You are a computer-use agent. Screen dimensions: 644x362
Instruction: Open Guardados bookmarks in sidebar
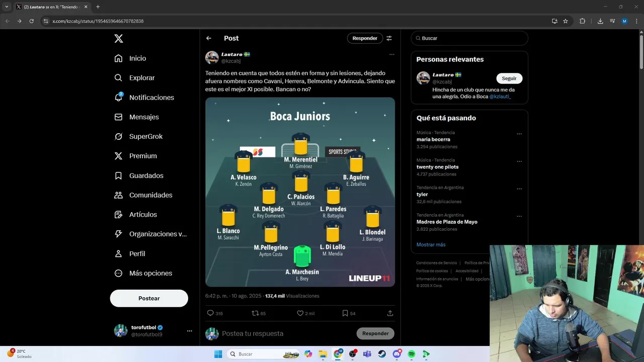tap(139, 175)
